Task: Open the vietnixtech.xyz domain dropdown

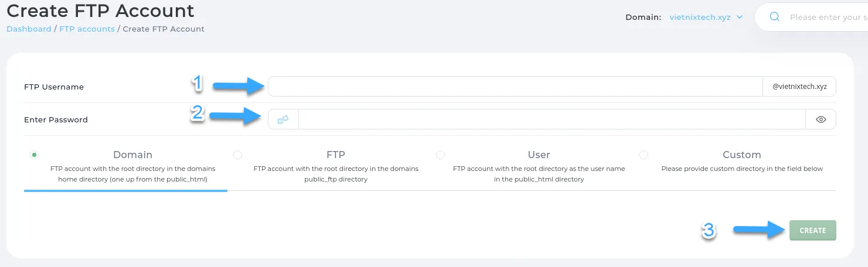Action: (x=706, y=17)
